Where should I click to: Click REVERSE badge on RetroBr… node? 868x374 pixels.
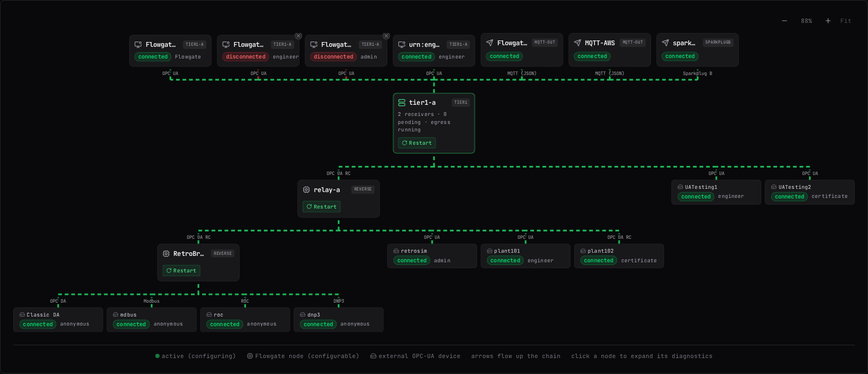pyautogui.click(x=222, y=253)
